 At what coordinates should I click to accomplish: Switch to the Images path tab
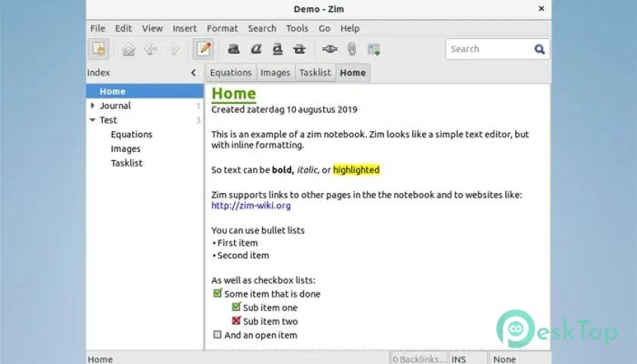click(x=275, y=73)
